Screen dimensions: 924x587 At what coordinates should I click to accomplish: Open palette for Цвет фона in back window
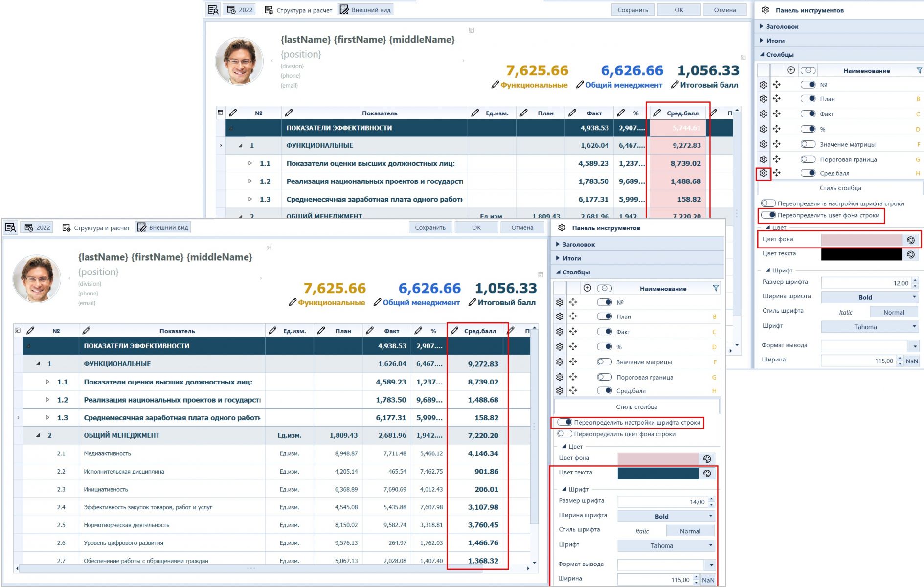[x=911, y=240]
